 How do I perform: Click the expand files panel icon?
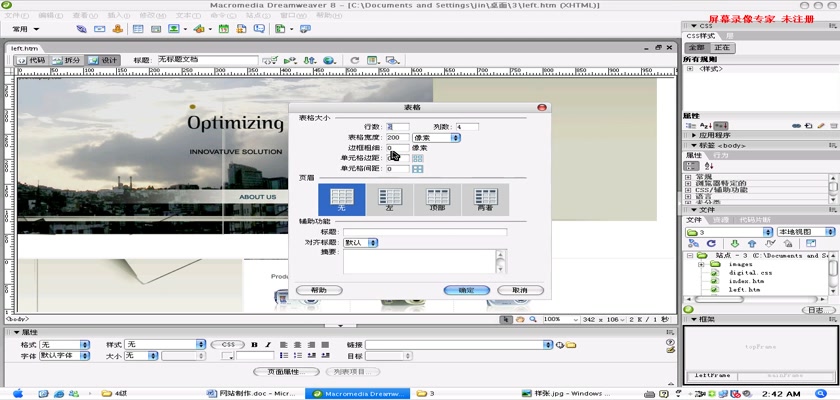(811, 244)
